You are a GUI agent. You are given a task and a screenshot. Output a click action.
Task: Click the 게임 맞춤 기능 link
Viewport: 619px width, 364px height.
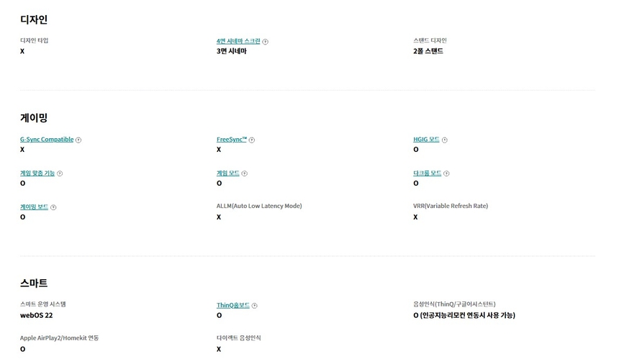(37, 173)
